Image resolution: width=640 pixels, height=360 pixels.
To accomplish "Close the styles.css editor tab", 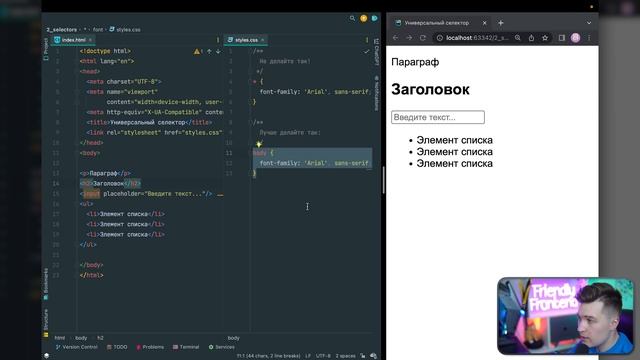I will [x=262, y=40].
